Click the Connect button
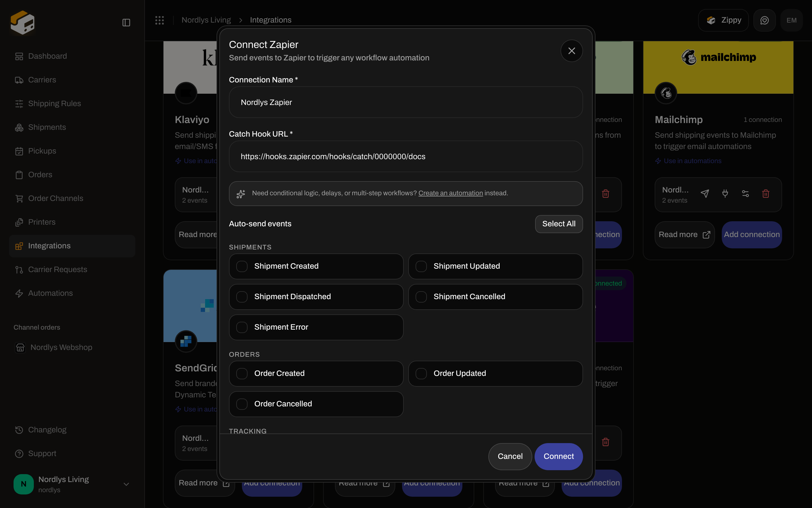The width and height of the screenshot is (812, 508). pos(559,456)
